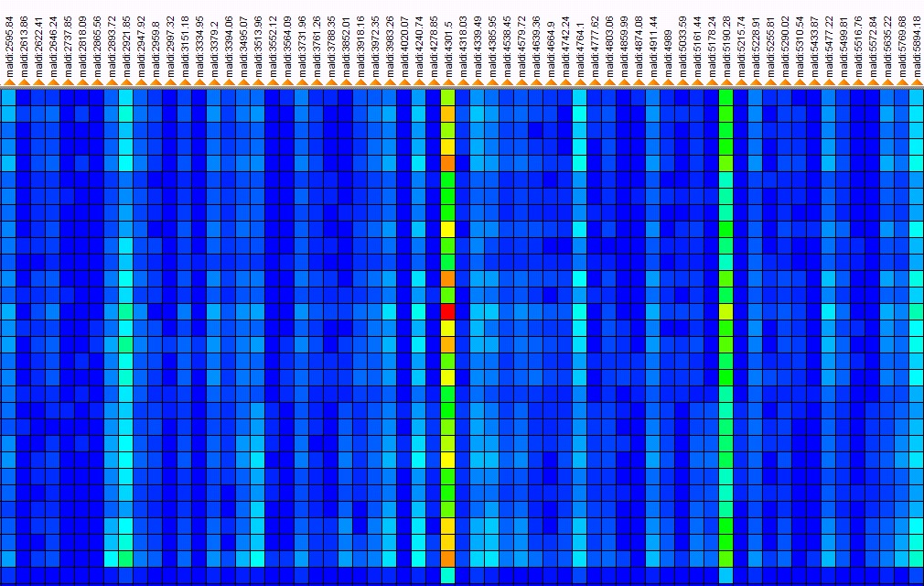Click the maldi:5178.24 column label
Screen dimensions: 924x586
(713, 47)
